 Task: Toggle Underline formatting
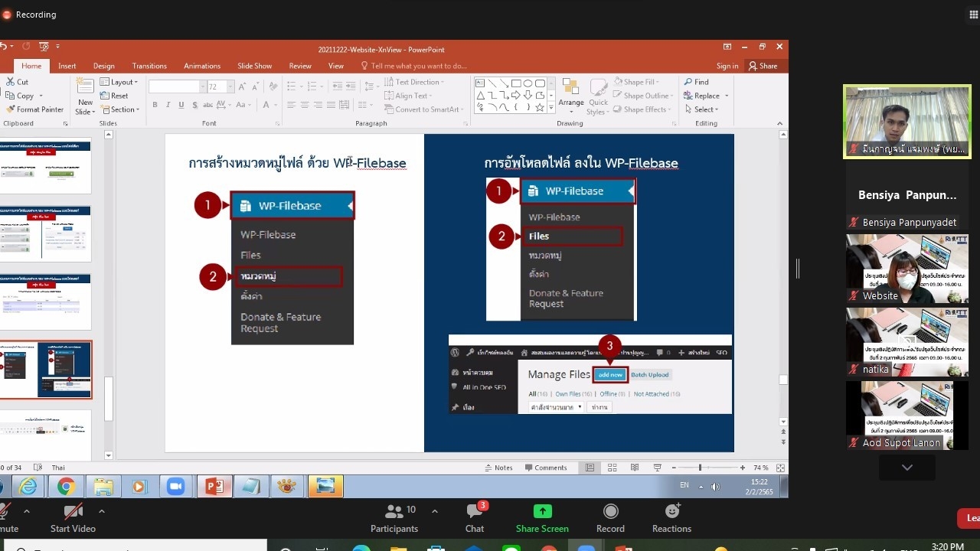[181, 105]
